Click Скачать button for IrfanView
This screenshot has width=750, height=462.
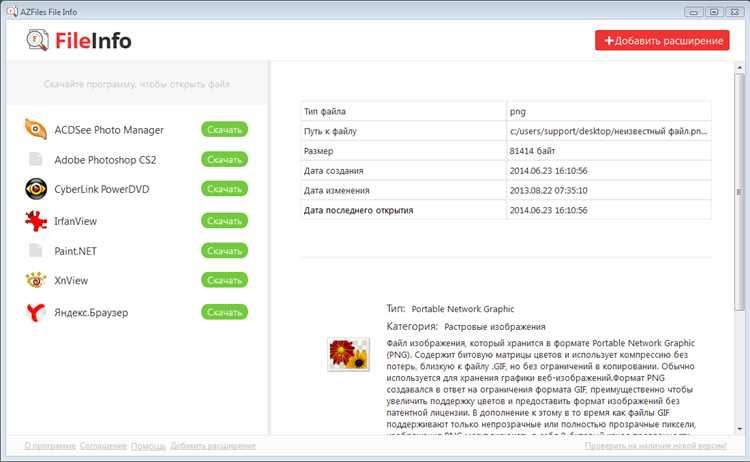[x=224, y=220]
